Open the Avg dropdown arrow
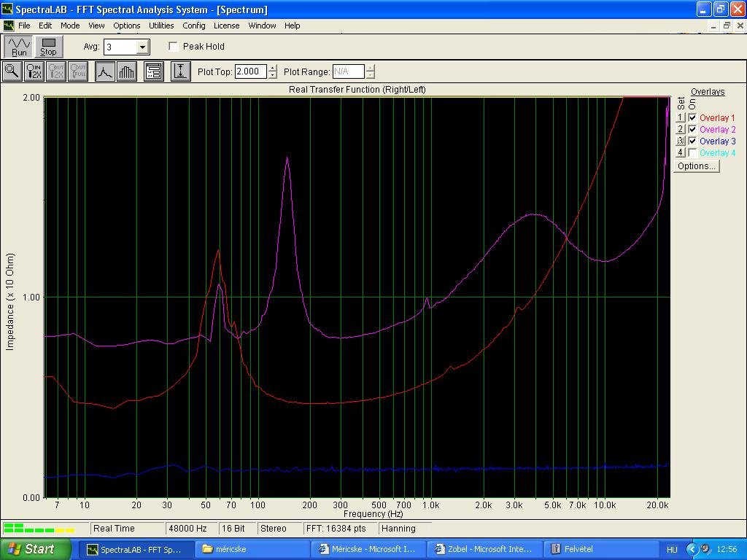The height and width of the screenshot is (560, 747). [x=142, y=47]
